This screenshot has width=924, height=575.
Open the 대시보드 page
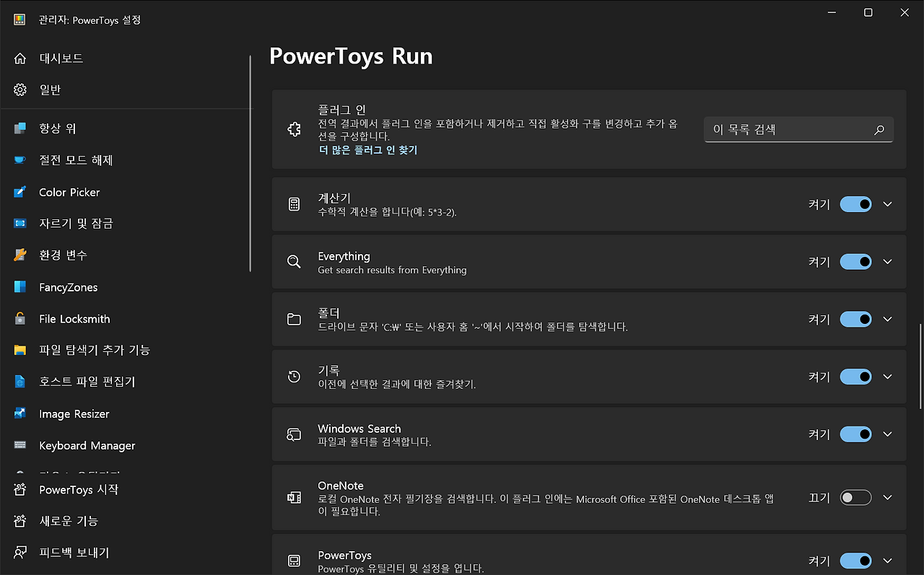[x=54, y=58]
